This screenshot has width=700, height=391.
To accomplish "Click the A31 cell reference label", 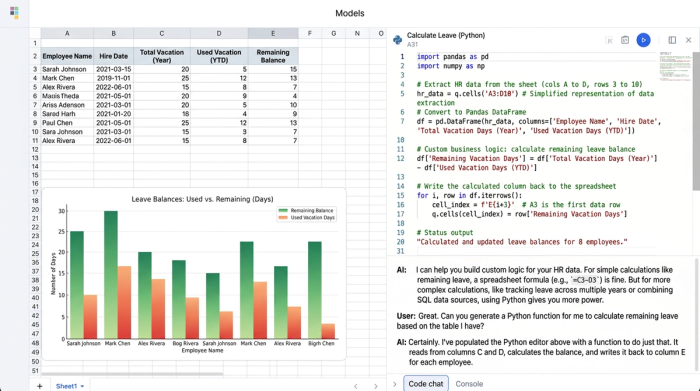I will tap(412, 44).
